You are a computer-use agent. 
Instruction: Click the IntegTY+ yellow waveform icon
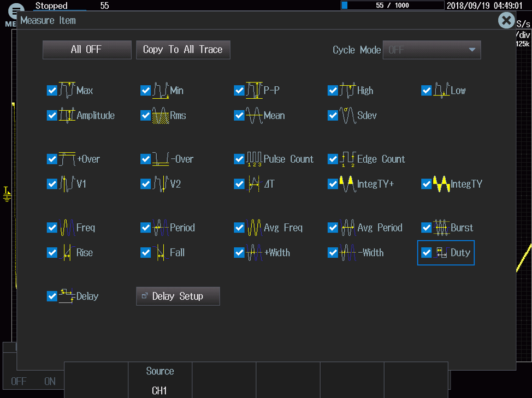347,184
